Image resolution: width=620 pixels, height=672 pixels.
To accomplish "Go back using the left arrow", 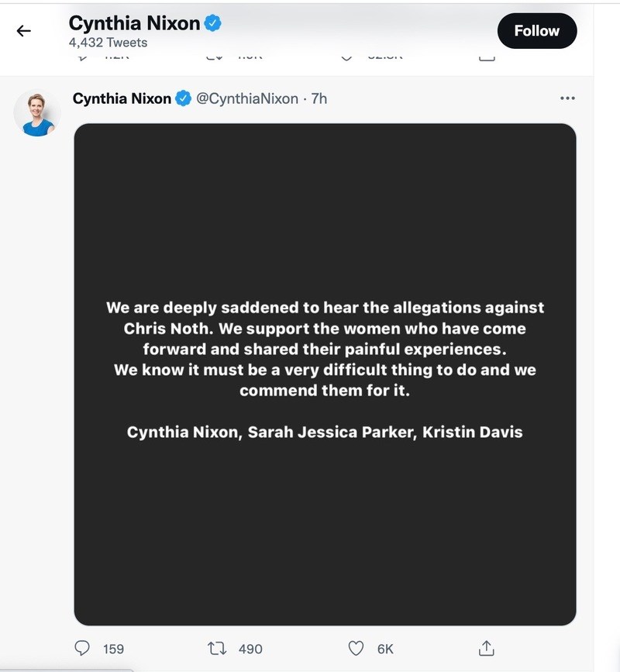I will pyautogui.click(x=23, y=31).
